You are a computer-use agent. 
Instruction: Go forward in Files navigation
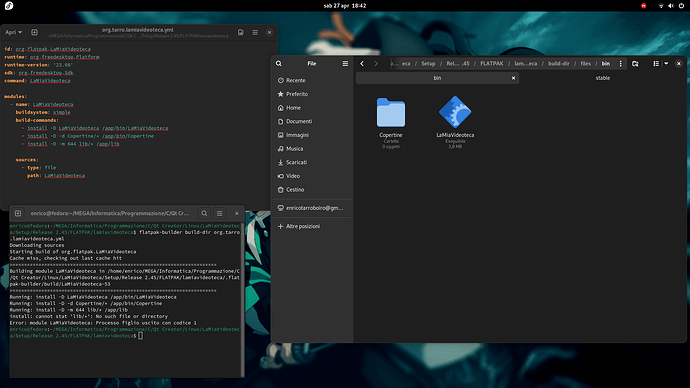coord(376,63)
